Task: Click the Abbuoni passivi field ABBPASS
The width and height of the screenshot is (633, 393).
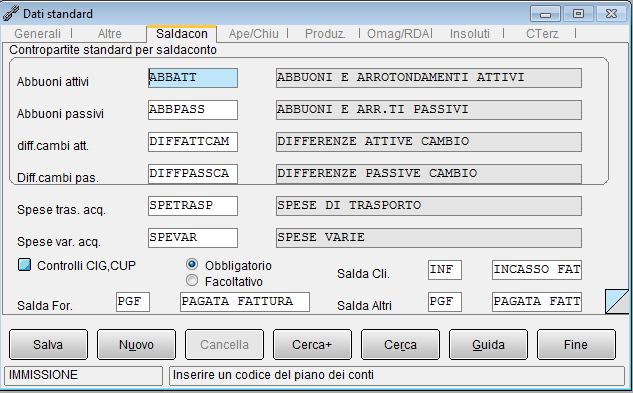Action: (193, 110)
